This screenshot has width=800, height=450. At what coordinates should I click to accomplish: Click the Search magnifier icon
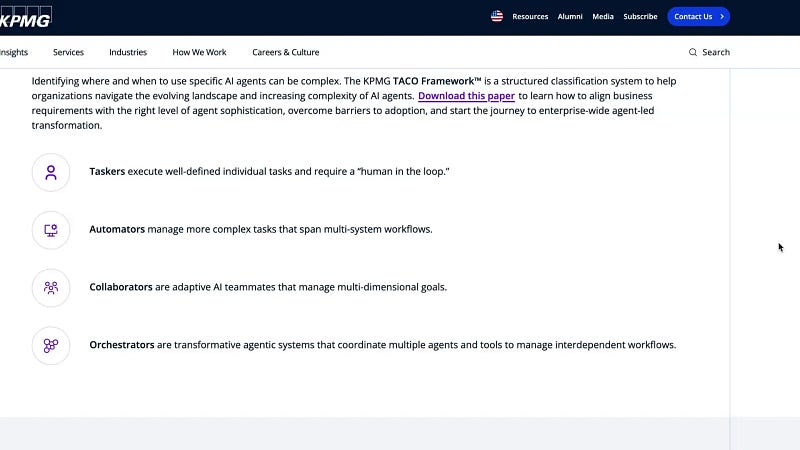tap(693, 52)
